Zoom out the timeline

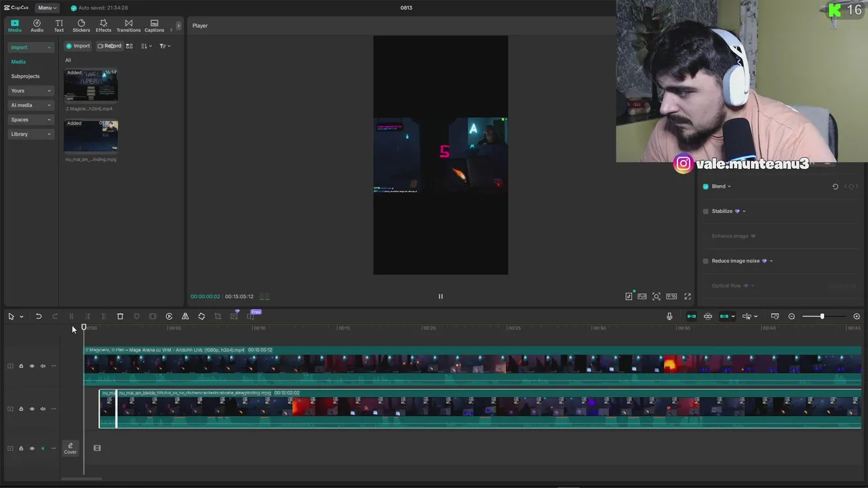pos(791,317)
